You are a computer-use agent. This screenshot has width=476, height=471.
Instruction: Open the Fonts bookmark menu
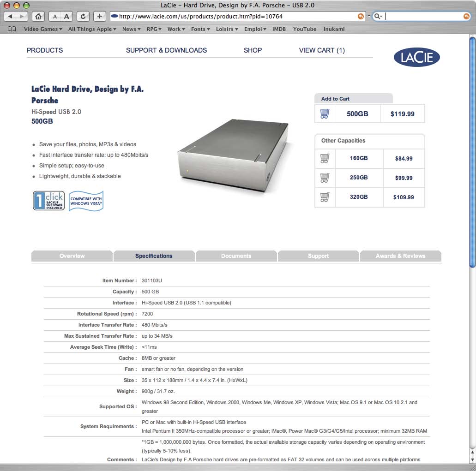[x=200, y=29]
